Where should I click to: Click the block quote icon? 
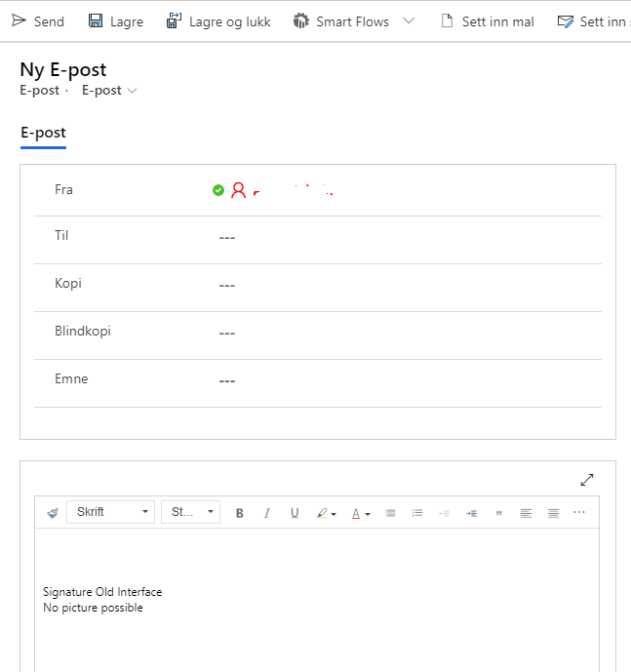point(499,513)
